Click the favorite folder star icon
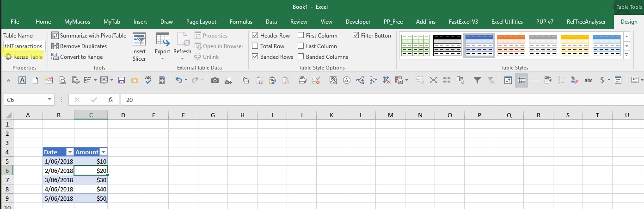644x209 pixels. (135, 80)
